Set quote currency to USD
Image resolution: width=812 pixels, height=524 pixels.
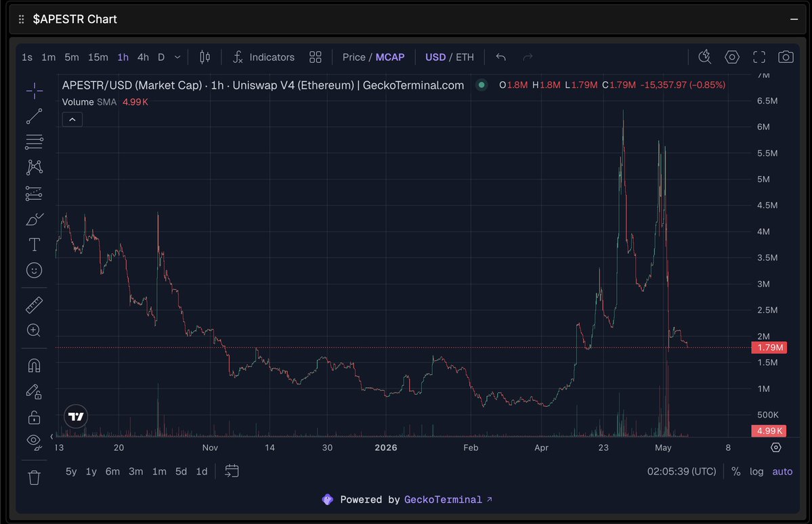click(435, 57)
